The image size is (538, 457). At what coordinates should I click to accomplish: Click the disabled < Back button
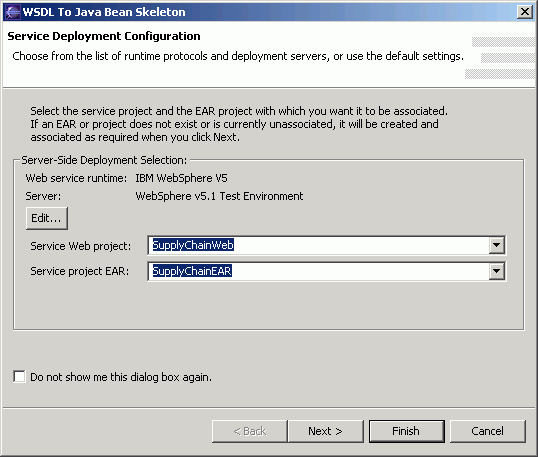(249, 431)
